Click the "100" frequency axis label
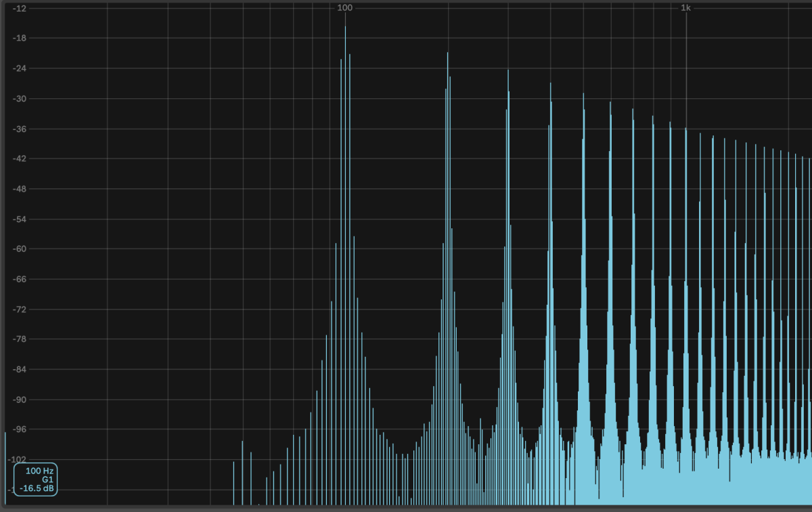This screenshot has width=812, height=512. 345,7
